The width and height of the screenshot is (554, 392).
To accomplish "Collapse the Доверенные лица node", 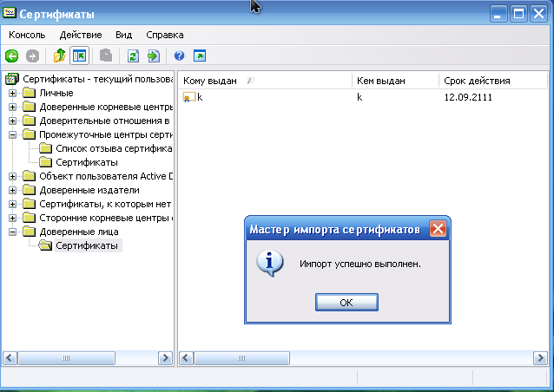I will (x=12, y=232).
